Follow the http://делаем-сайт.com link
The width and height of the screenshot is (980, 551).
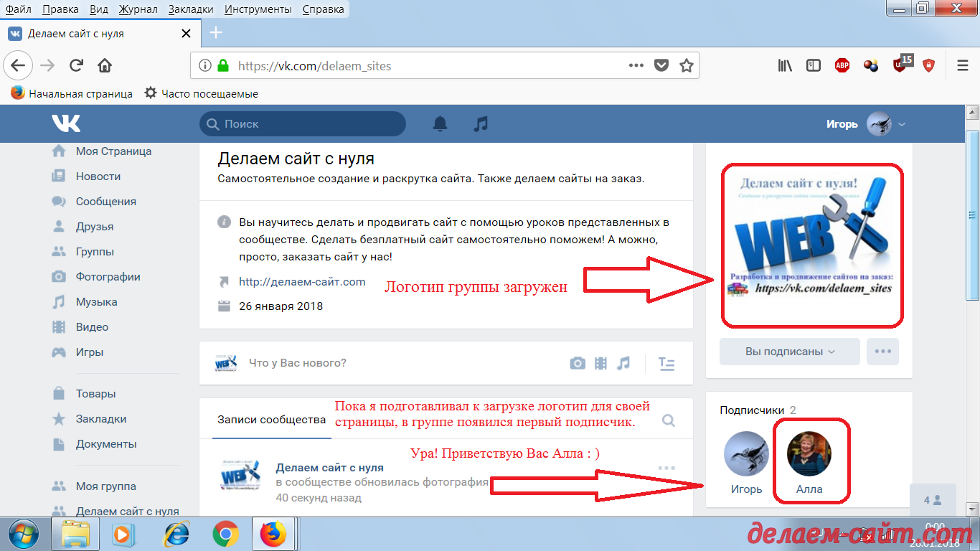click(302, 282)
